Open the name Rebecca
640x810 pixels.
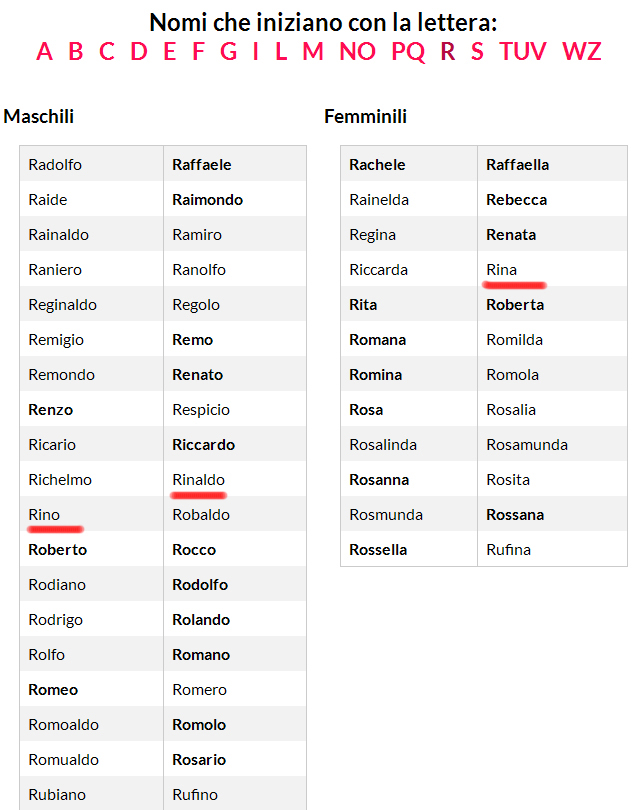point(516,200)
